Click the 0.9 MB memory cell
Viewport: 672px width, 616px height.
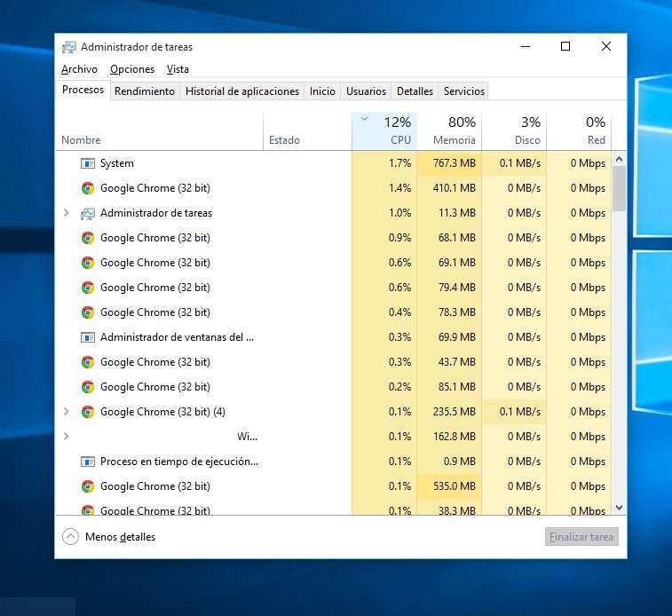pyautogui.click(x=449, y=462)
